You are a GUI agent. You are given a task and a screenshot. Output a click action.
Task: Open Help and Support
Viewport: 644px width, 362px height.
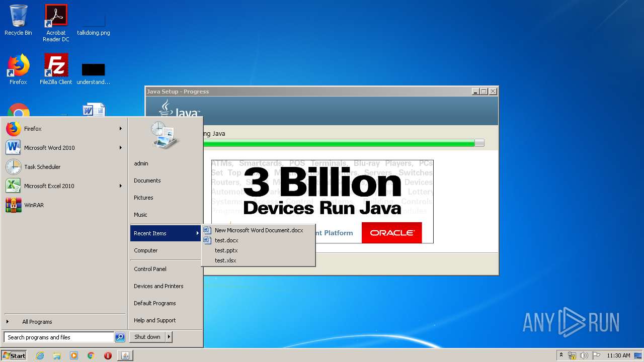(x=166, y=320)
